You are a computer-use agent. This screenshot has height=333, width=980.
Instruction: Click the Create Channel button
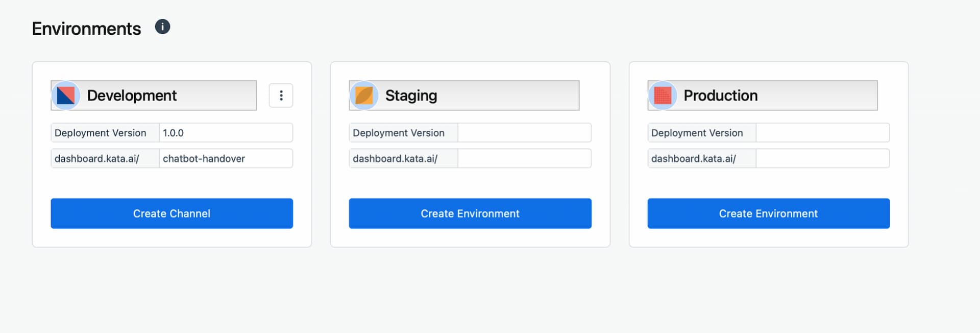(171, 213)
